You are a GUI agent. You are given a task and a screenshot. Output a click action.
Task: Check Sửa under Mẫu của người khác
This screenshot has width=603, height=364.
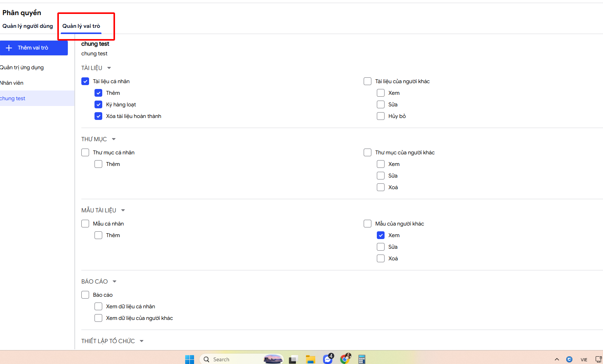(381, 247)
